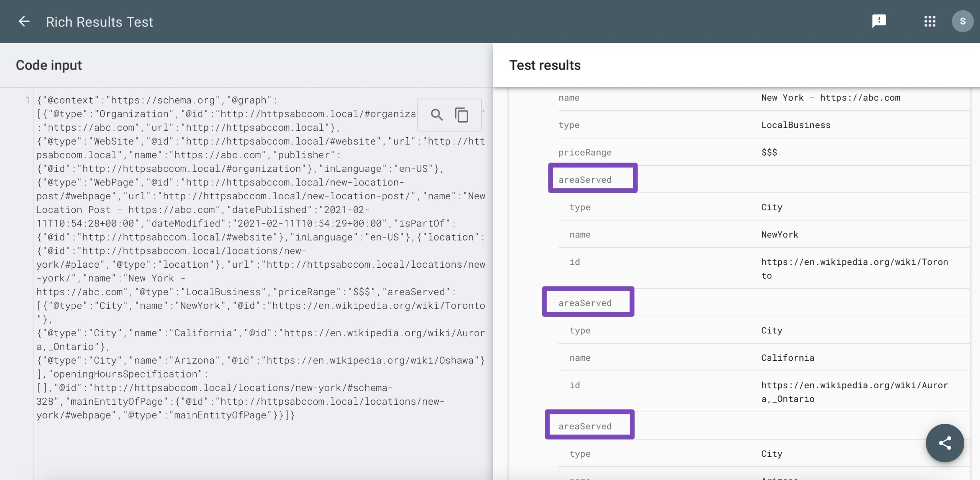The image size is (980, 480).
Task: Click line number 1 in gutter
Action: pos(27,100)
